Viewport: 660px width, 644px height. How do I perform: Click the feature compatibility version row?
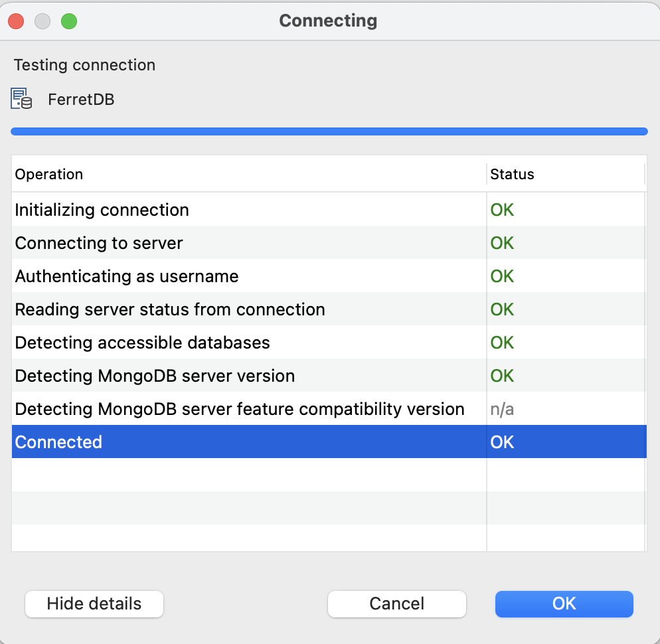[x=238, y=408]
